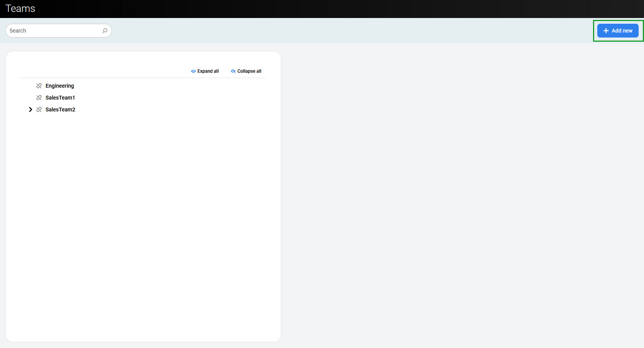This screenshot has height=348, width=644.
Task: Click the Teams page title
Action: 20,8
